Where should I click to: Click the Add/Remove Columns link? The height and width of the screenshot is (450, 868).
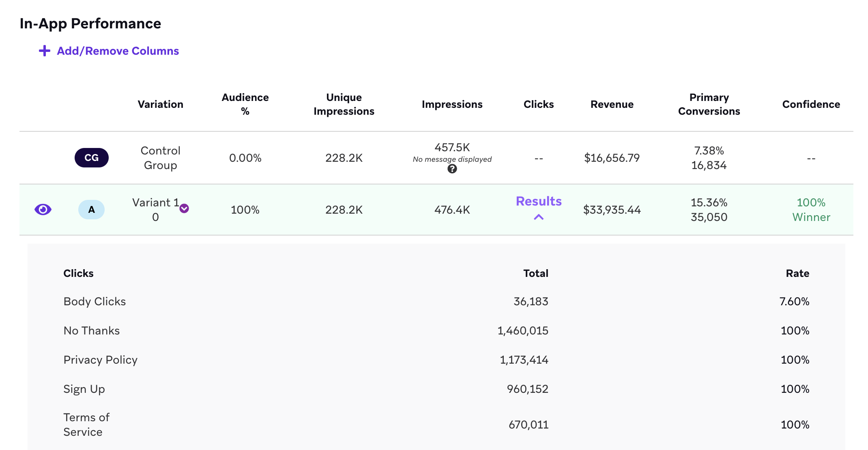117,51
